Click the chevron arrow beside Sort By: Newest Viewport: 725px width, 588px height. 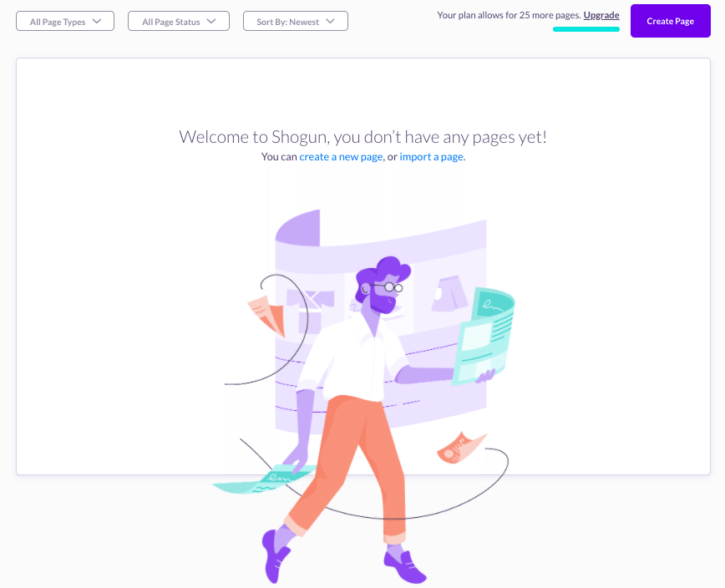(x=330, y=21)
